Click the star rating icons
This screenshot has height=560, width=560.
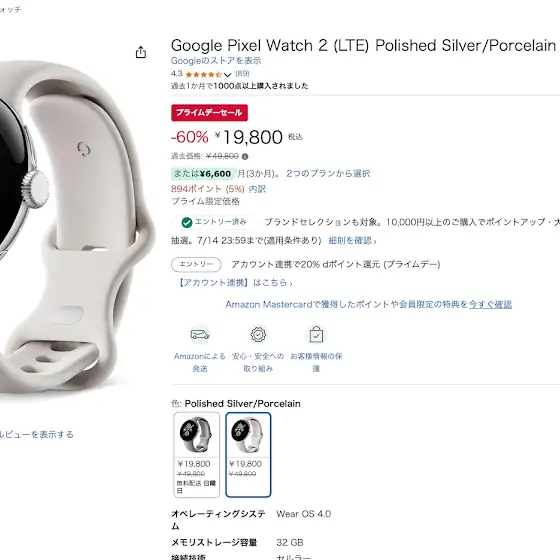click(204, 75)
